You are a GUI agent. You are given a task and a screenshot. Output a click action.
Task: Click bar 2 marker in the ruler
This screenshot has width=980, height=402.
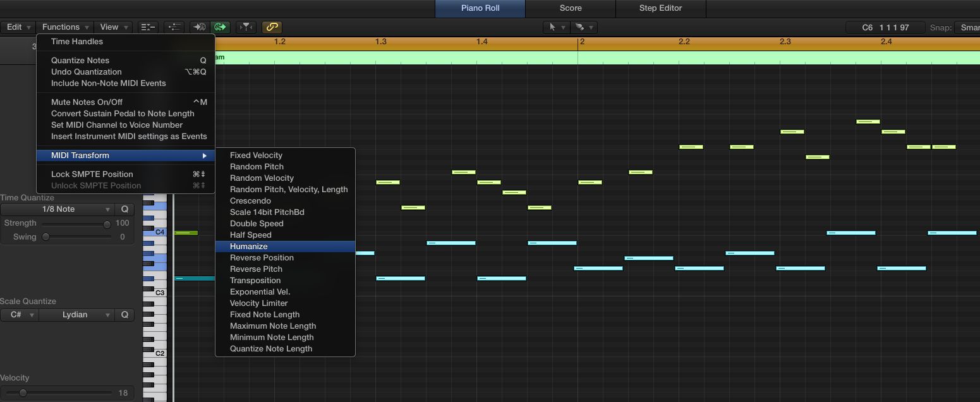pos(582,42)
